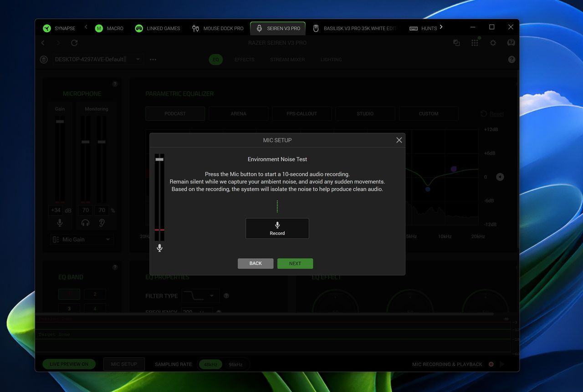The image size is (583, 392).
Task: Click the refresh icon
Action: [x=74, y=43]
